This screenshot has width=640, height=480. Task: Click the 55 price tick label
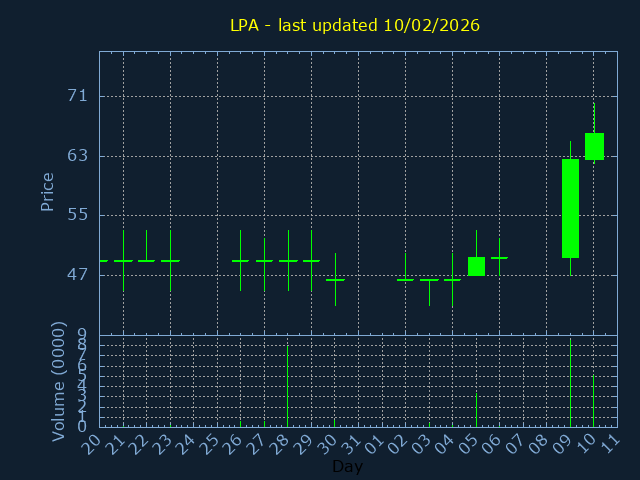point(77,215)
